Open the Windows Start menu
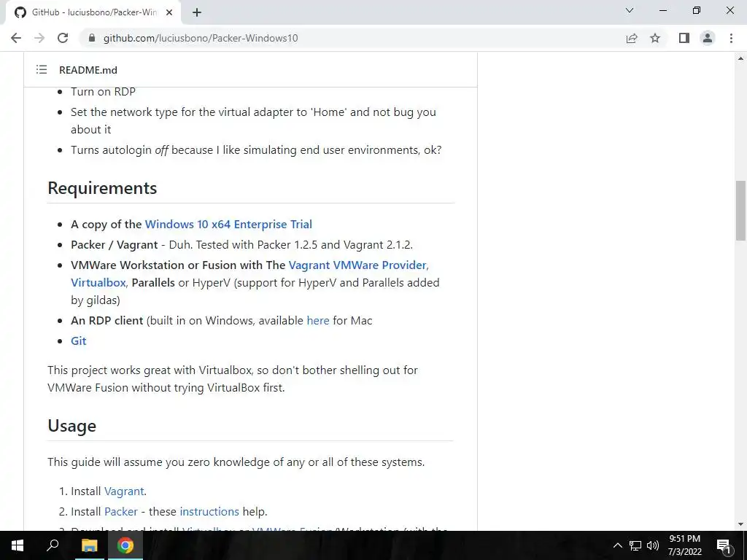This screenshot has width=747, height=560. (x=18, y=545)
